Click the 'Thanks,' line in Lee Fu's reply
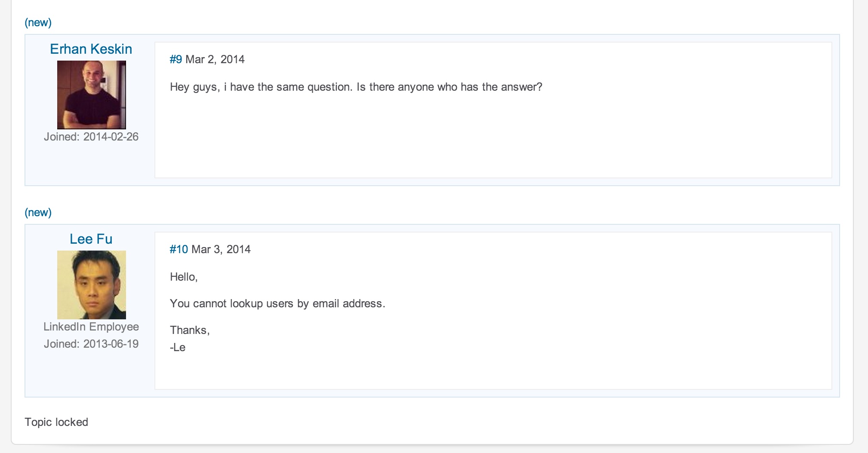The image size is (868, 453). 190,330
